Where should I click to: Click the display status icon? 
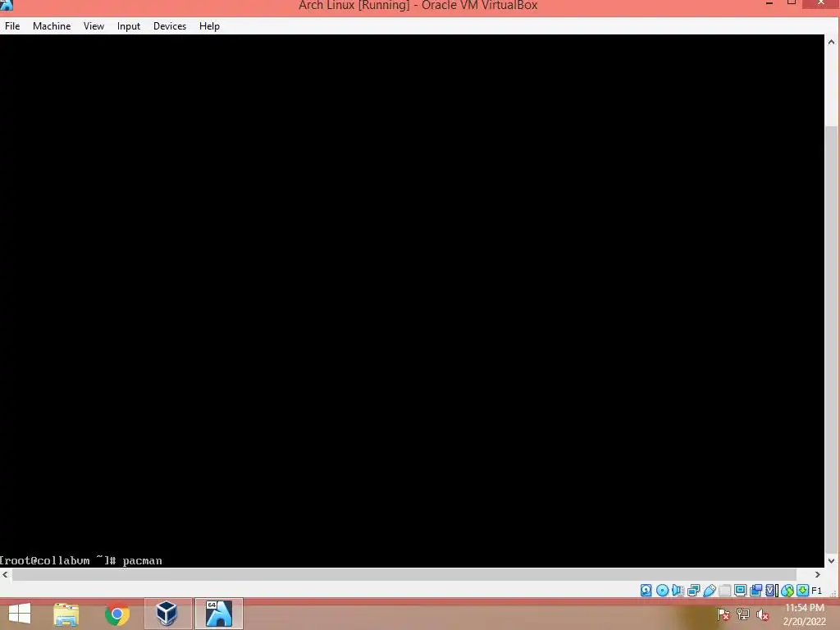coord(741,591)
